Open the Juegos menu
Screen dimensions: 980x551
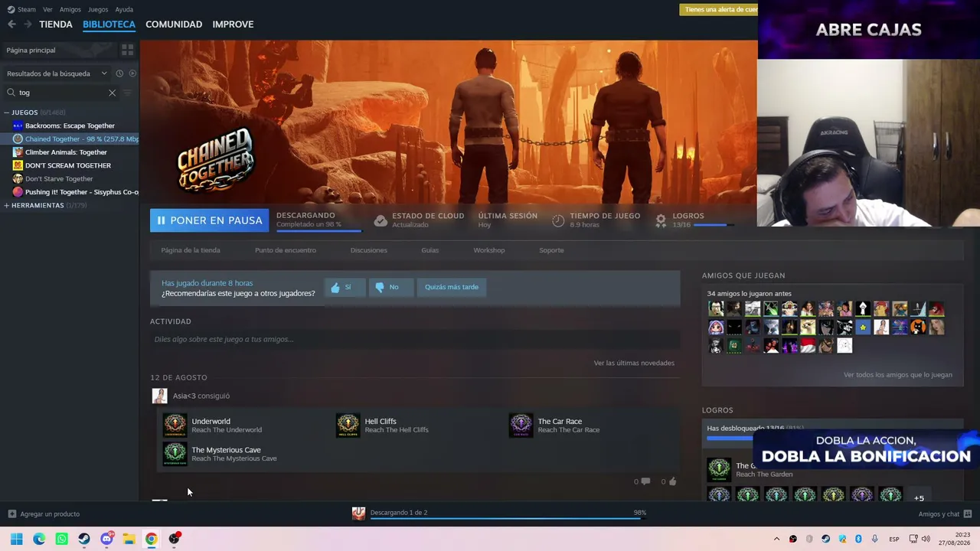(98, 9)
